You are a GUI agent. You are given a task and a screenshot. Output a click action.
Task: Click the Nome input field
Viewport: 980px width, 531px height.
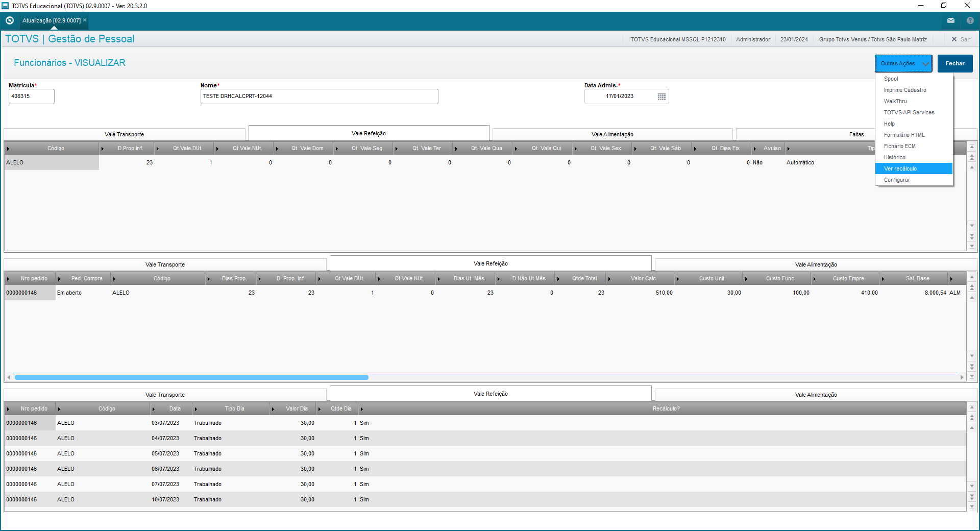click(320, 96)
